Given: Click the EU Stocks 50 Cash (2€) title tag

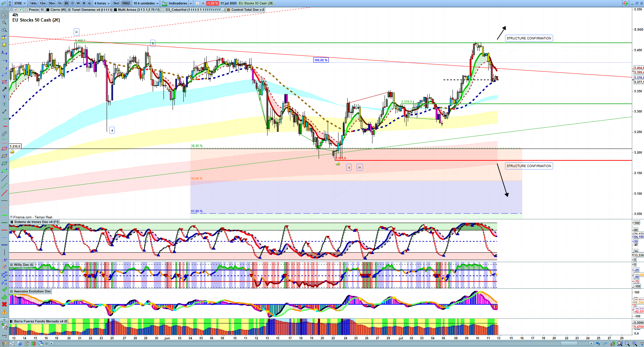Looking at the screenshot, I should [256, 3].
